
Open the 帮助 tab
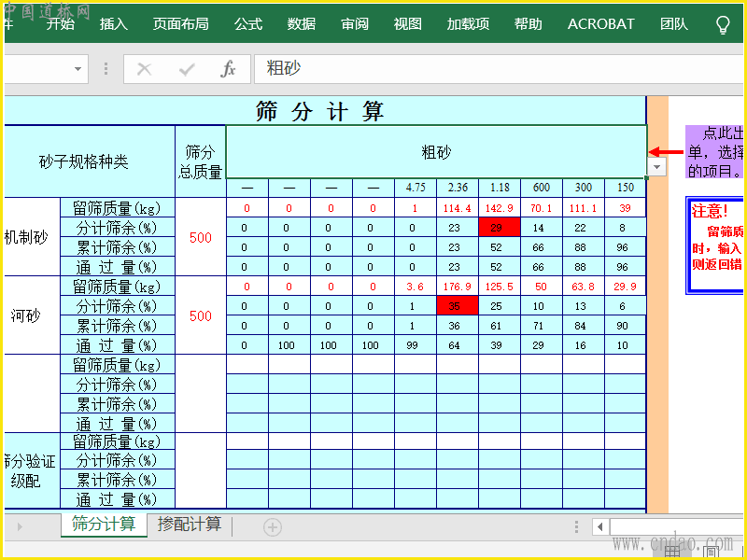pos(528,24)
